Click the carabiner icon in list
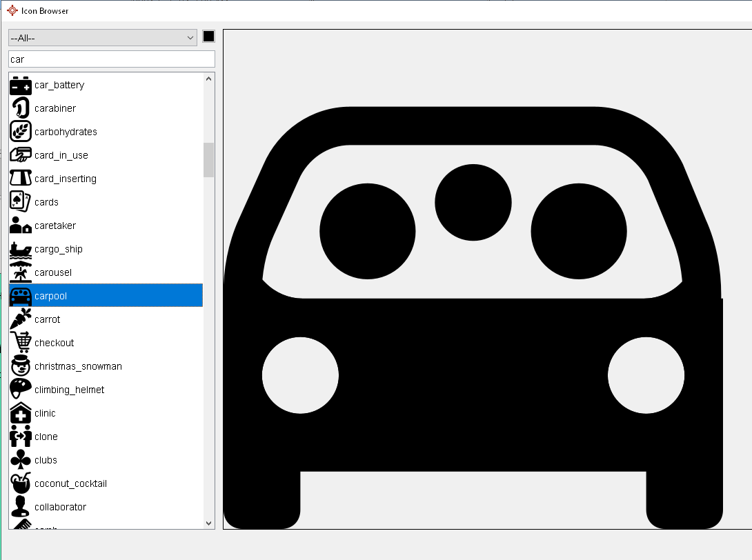 pos(21,109)
